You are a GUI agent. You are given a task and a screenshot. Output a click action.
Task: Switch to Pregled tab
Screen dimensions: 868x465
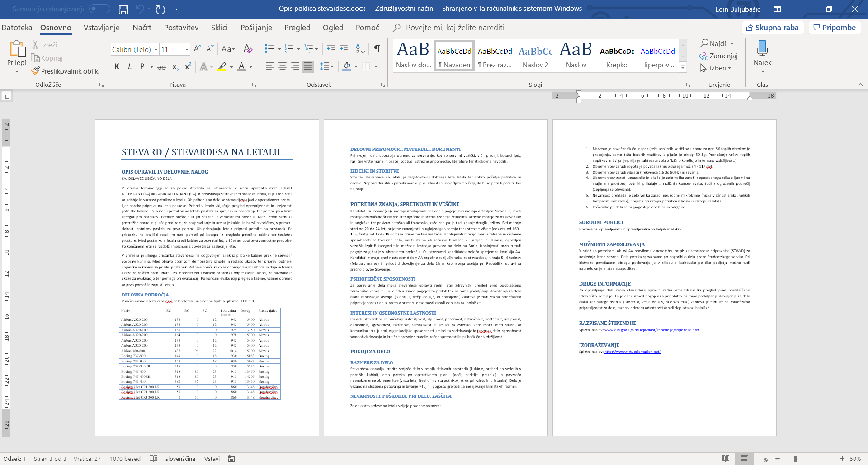point(297,28)
